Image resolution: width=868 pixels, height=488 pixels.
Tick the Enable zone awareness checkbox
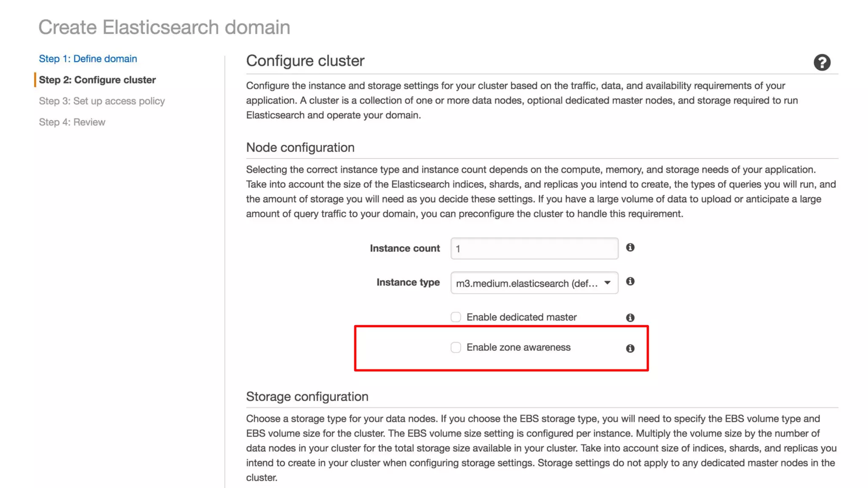point(456,347)
